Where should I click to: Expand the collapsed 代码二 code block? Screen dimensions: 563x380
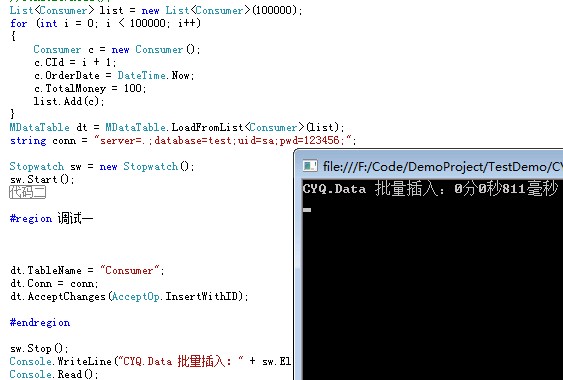tap(28, 192)
